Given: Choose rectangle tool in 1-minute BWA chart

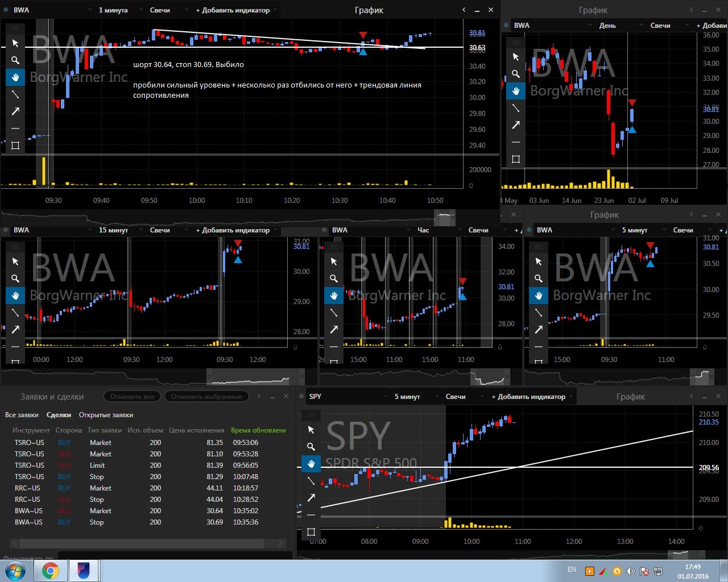Looking at the screenshot, I should [x=15, y=145].
